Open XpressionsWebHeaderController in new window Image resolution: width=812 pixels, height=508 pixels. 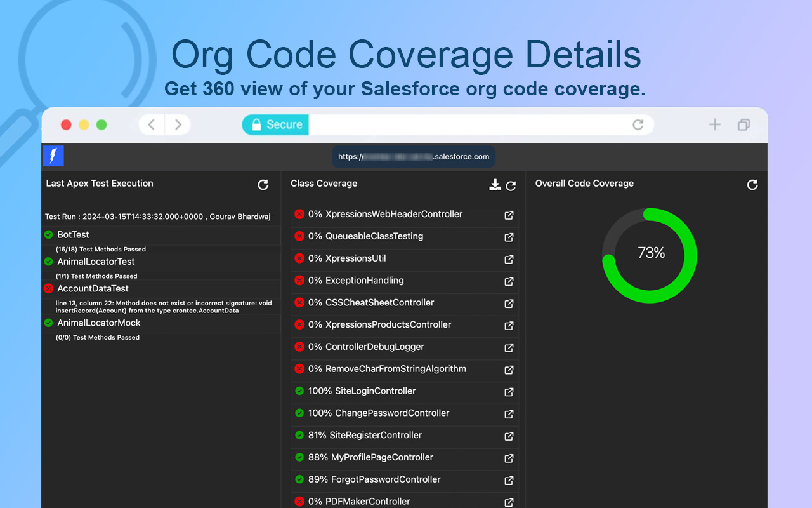tap(509, 215)
